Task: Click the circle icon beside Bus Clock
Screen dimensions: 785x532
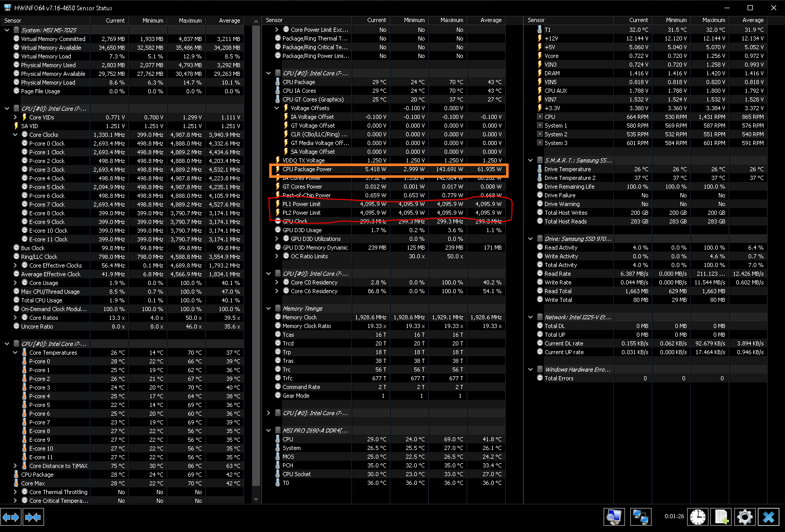Action: coord(16,248)
